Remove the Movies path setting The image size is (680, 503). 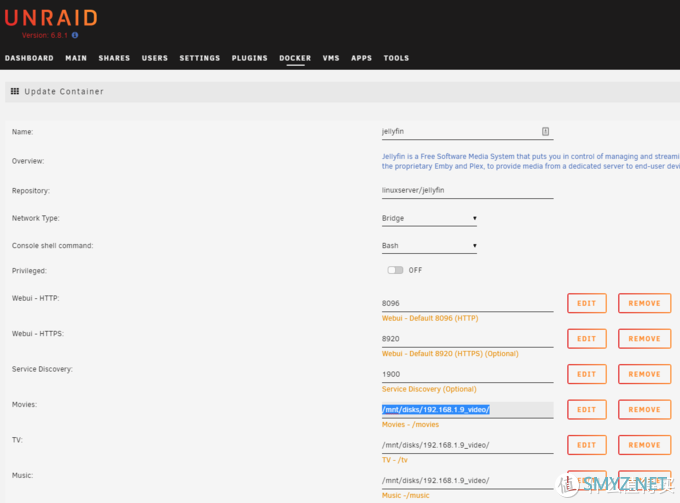(644, 410)
